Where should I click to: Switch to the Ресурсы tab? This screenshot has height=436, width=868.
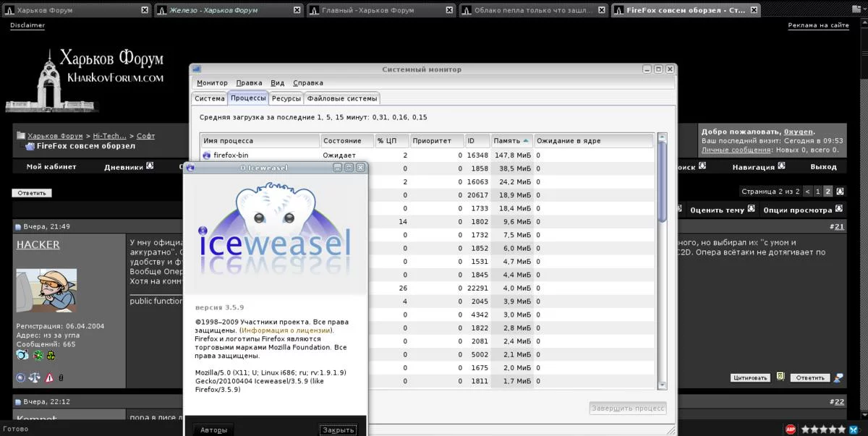point(286,98)
